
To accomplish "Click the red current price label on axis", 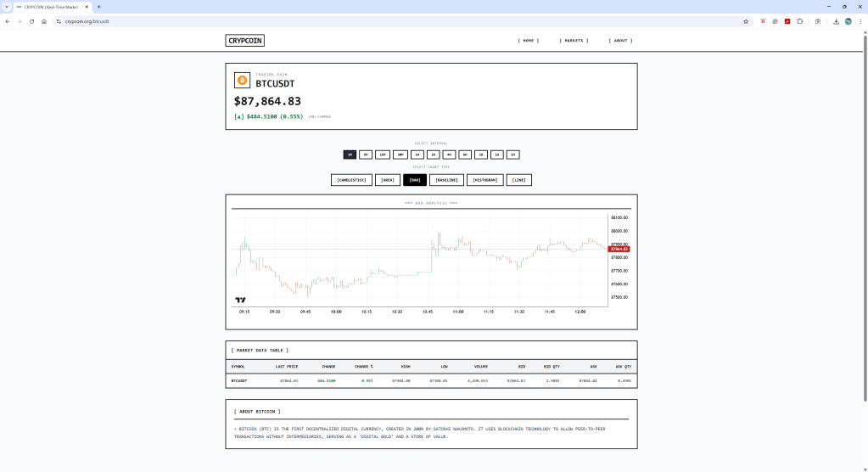I will pyautogui.click(x=619, y=249).
